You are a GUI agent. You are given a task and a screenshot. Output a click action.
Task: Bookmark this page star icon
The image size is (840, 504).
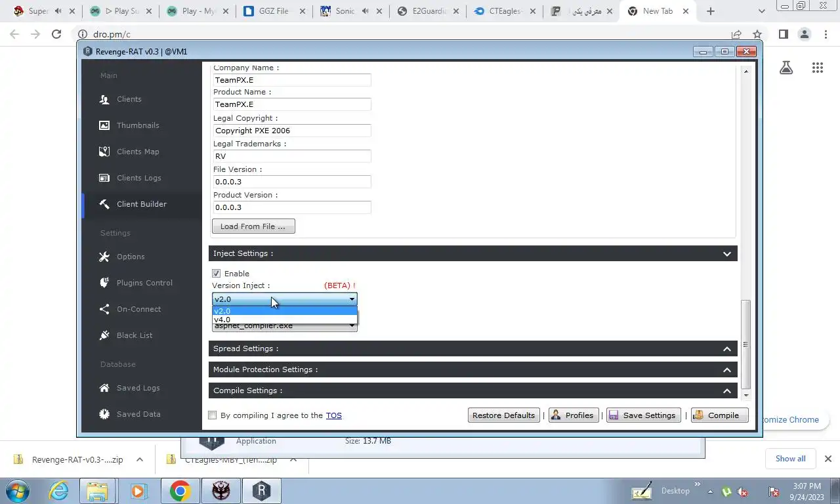pos(757,34)
